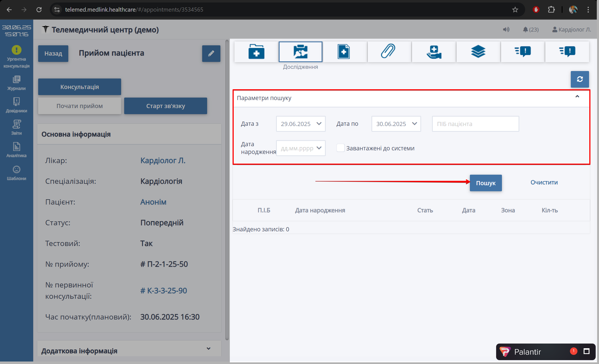599x364 pixels.
Task: Open the medical folder tab icon
Action: coord(256,52)
